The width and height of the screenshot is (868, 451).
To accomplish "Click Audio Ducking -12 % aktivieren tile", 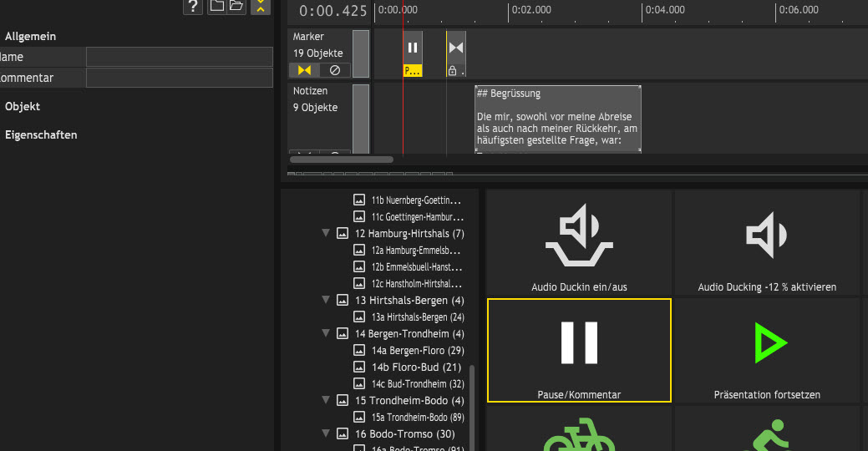I will pyautogui.click(x=767, y=244).
